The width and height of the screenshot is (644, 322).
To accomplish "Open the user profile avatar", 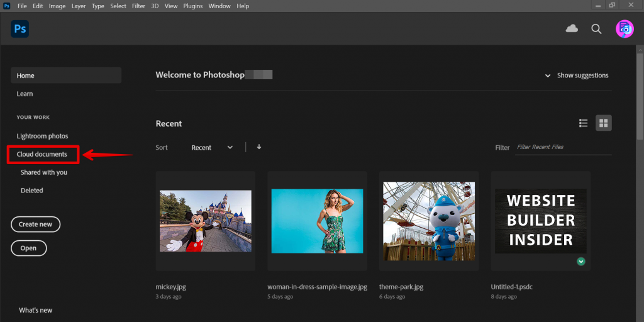I will (x=624, y=29).
